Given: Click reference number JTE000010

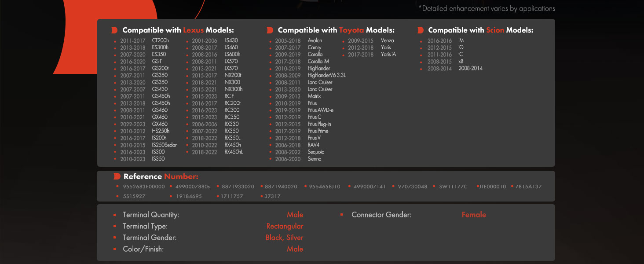Looking at the screenshot, I should point(493,187).
